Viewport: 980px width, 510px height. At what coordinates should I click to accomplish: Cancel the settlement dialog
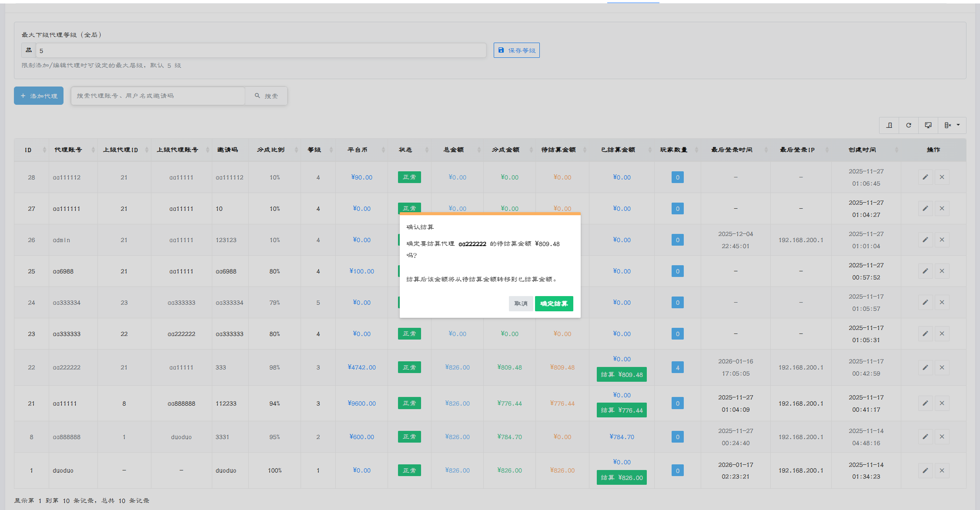pyautogui.click(x=520, y=303)
